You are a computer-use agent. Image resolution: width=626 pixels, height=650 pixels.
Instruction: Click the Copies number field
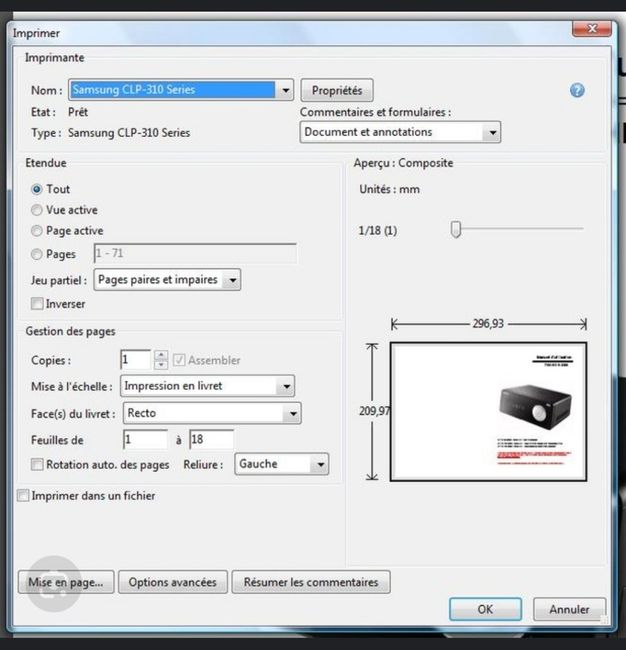[x=136, y=360]
